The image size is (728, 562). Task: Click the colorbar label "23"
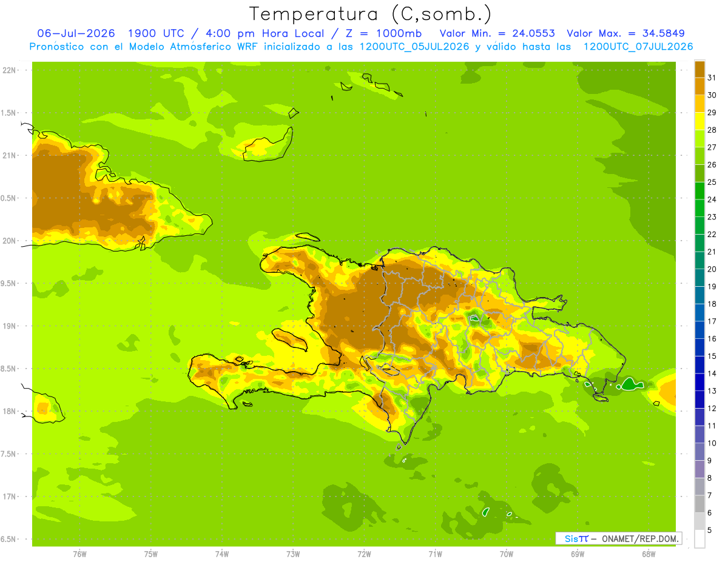pos(712,217)
